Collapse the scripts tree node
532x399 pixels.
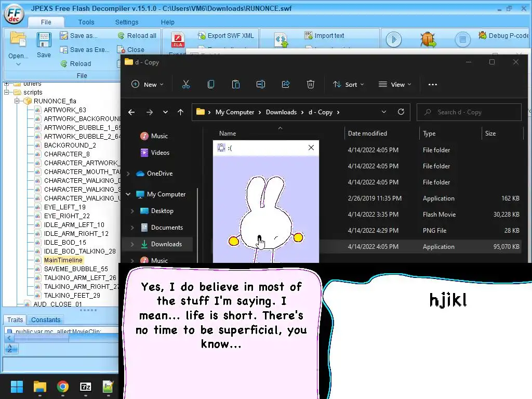coord(6,92)
